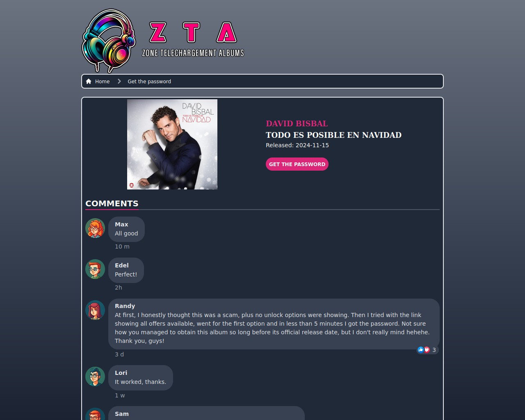Open the headphones ZTA logo
525x420 pixels.
coord(163,41)
